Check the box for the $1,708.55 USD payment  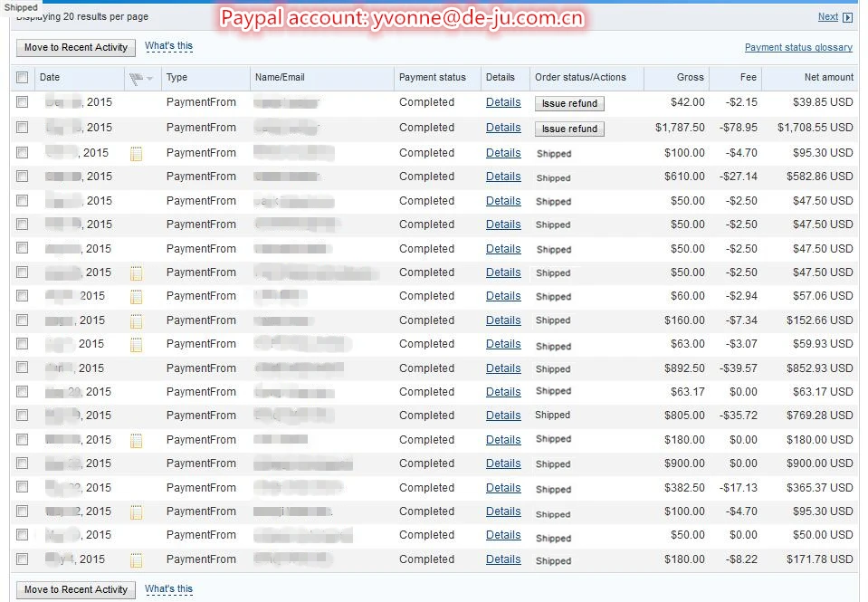point(22,128)
